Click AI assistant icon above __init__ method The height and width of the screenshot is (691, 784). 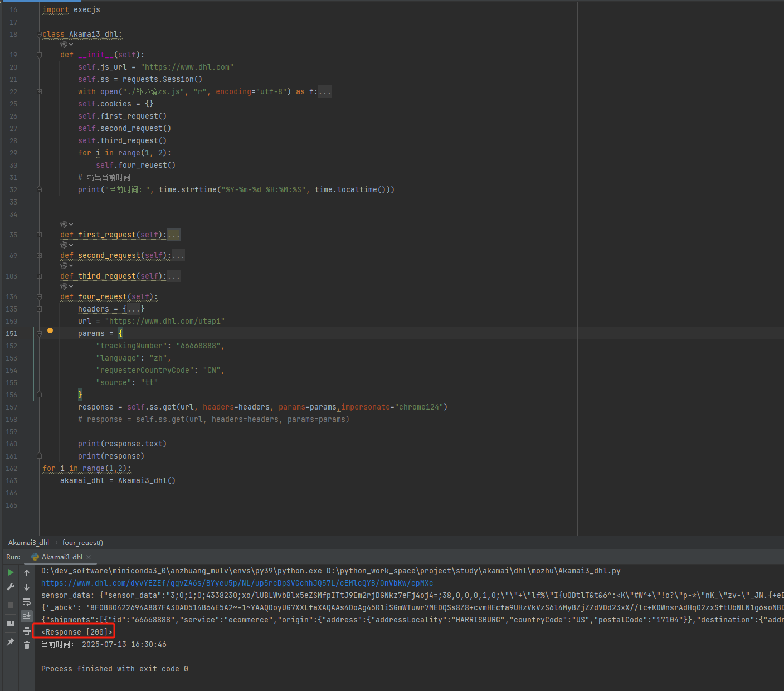pyautogui.click(x=64, y=45)
